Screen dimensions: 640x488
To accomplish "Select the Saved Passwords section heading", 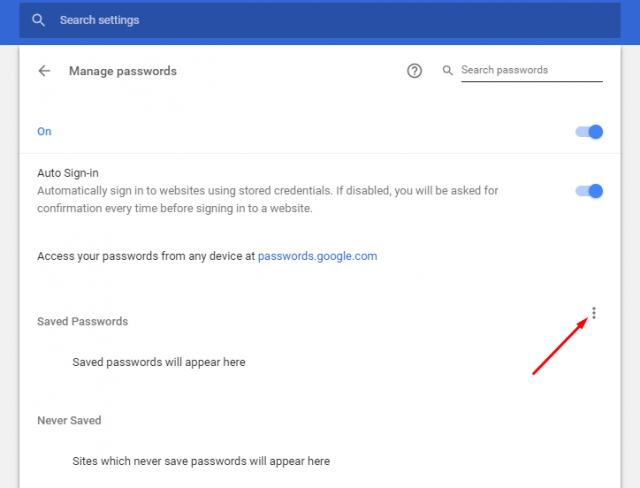I will pos(82,321).
